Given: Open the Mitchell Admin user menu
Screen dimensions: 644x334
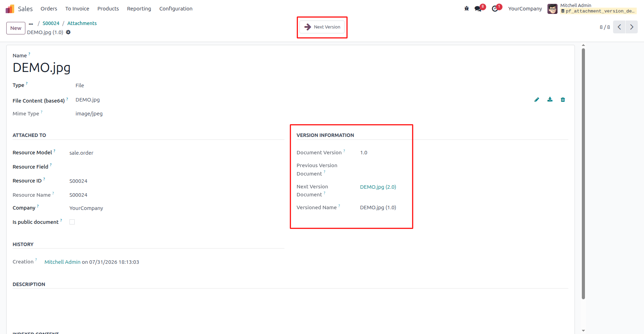Looking at the screenshot, I should pos(592,9).
